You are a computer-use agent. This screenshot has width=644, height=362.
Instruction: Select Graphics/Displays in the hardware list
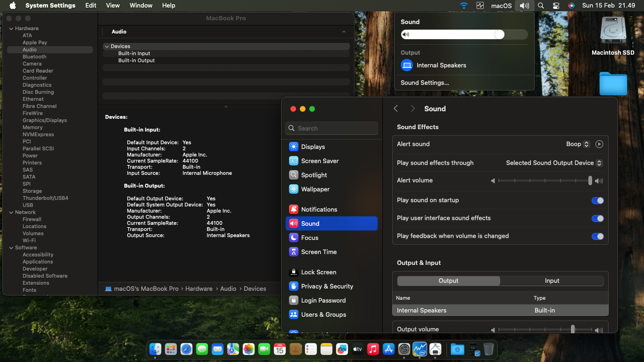[45, 120]
